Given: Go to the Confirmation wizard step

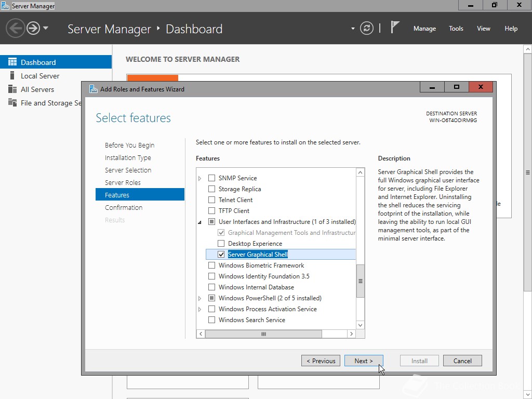Looking at the screenshot, I should pos(124,208).
